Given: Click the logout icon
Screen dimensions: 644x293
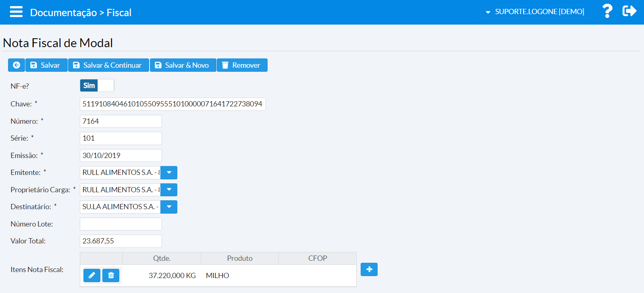Looking at the screenshot, I should pyautogui.click(x=629, y=11).
